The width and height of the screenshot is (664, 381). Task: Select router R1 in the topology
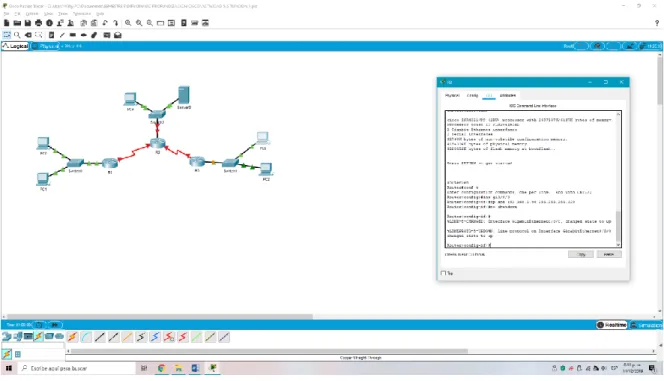(x=110, y=163)
